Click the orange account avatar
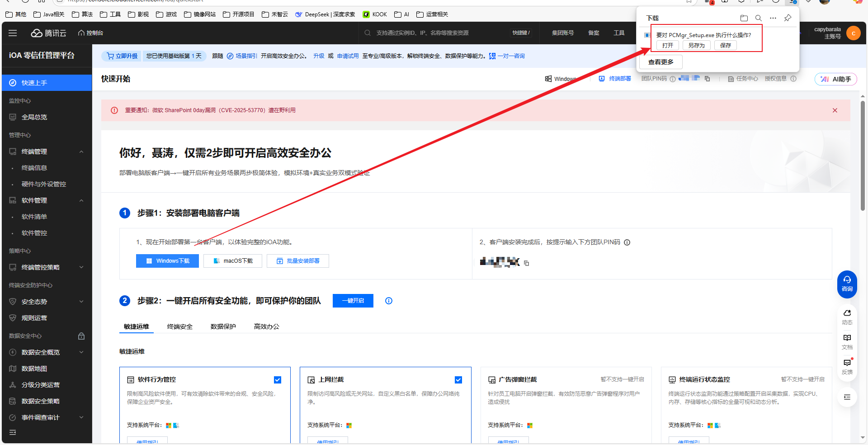This screenshot has width=868, height=445. 854,33
